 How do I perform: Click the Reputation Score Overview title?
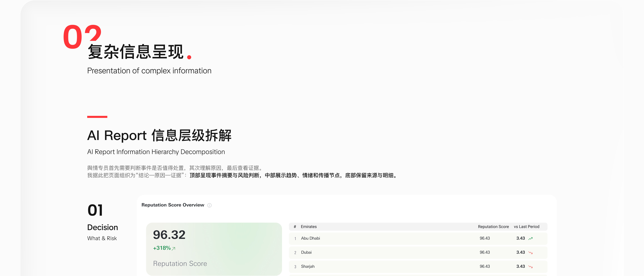173,205
